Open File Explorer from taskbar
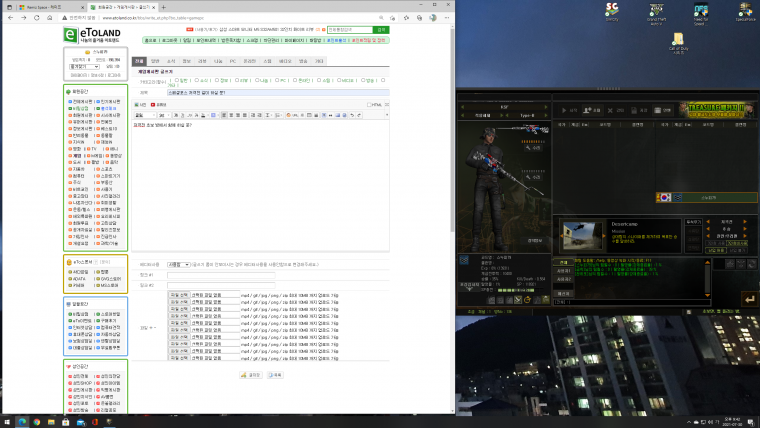Viewport: 760px width, 428px height. point(51,422)
